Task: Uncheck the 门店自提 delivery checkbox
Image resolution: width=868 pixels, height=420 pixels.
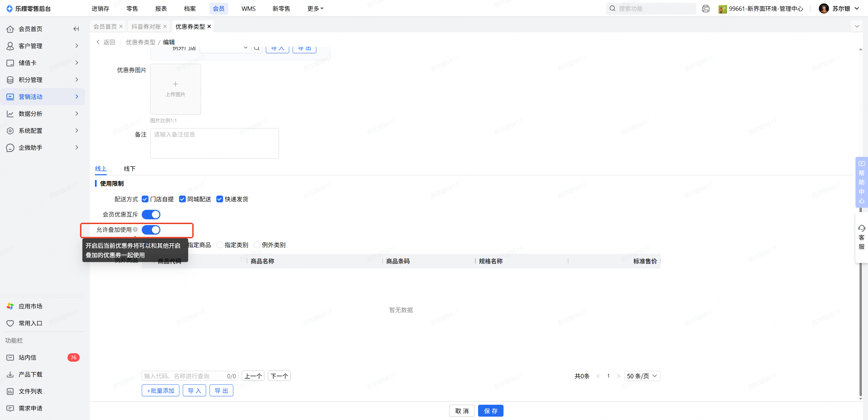Action: [145, 199]
